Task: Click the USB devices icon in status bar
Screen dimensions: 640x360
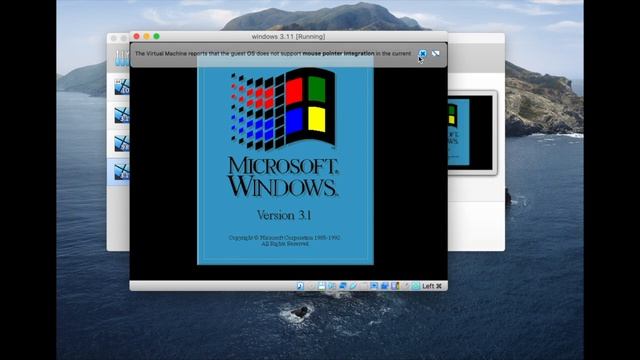Action: [353, 286]
